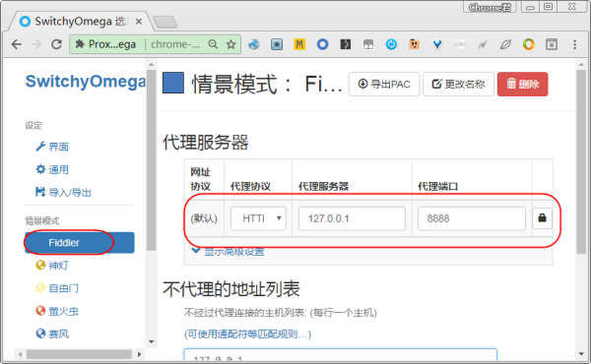Click sidebar horizontal scrollbar right arrow
Viewport: 591px width, 364px height.
tap(139, 354)
